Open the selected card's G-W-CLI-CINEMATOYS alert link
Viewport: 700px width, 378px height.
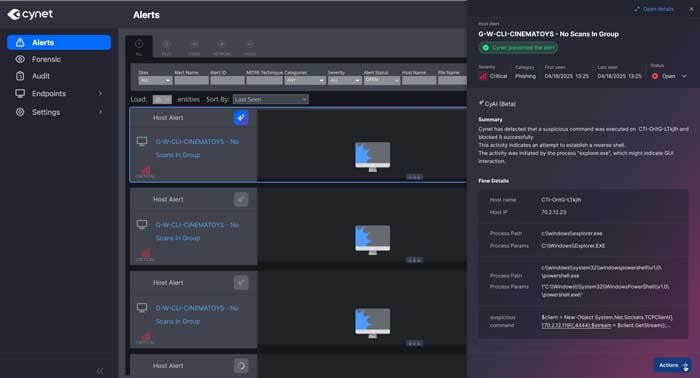click(x=197, y=148)
